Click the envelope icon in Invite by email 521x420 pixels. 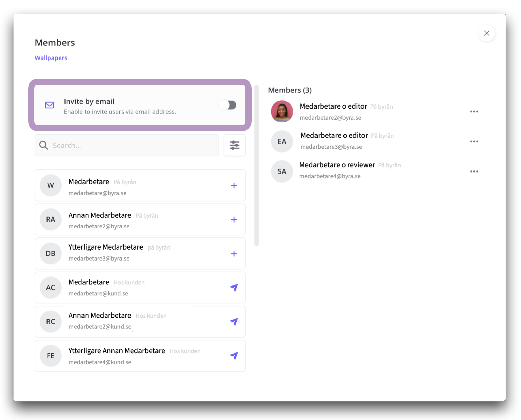point(50,105)
